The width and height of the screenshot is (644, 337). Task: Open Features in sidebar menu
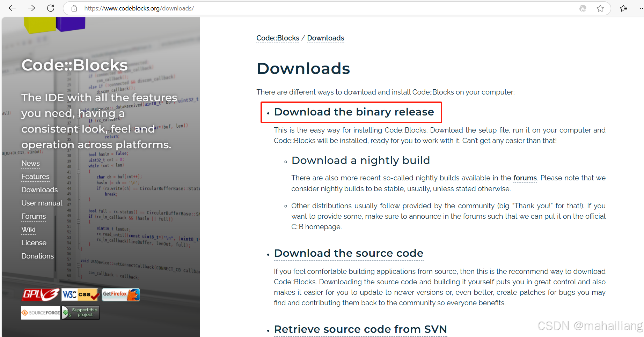click(x=35, y=177)
